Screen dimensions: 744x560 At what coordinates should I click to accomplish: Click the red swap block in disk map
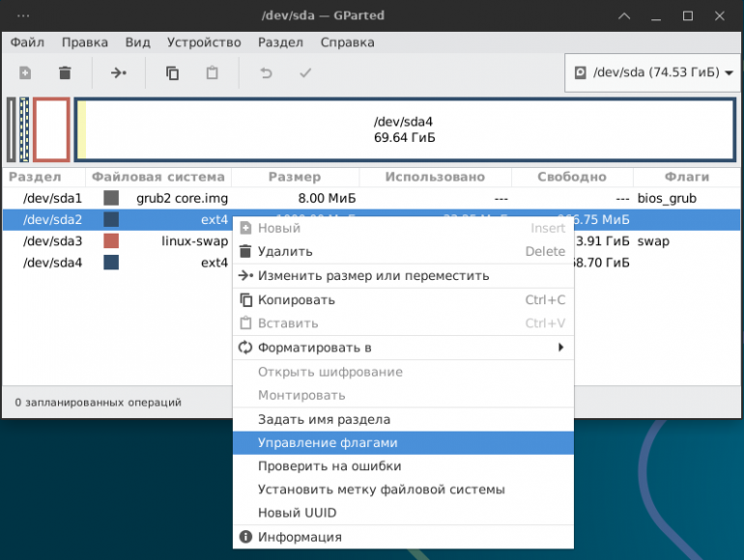coord(51,129)
